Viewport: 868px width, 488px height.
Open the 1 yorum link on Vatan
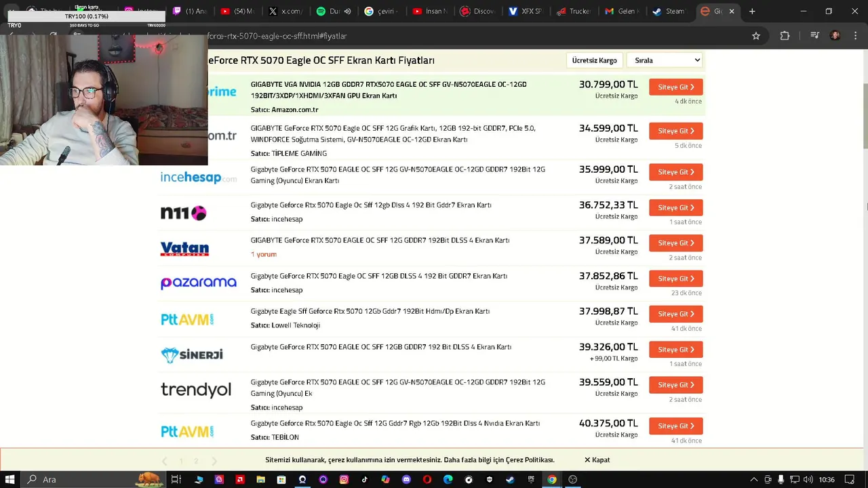click(264, 254)
